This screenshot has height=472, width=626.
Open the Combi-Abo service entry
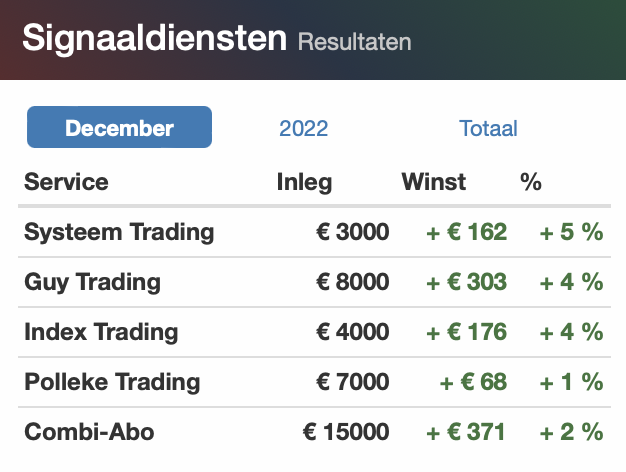tap(89, 432)
